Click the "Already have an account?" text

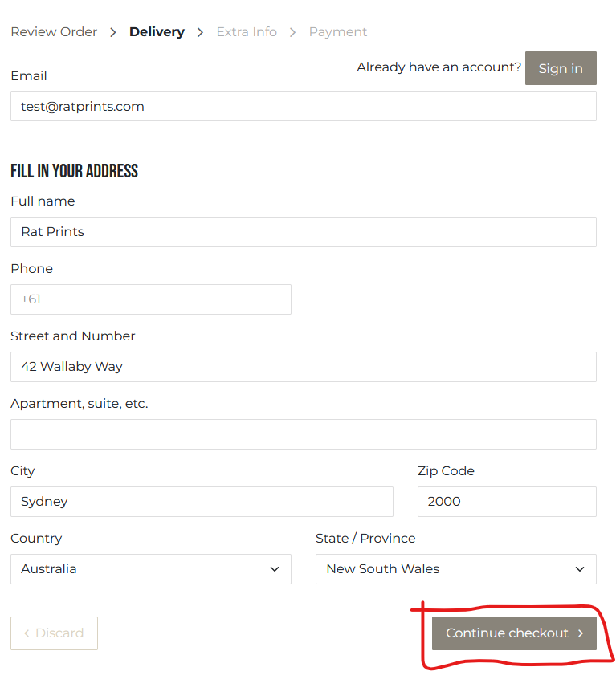(x=439, y=67)
